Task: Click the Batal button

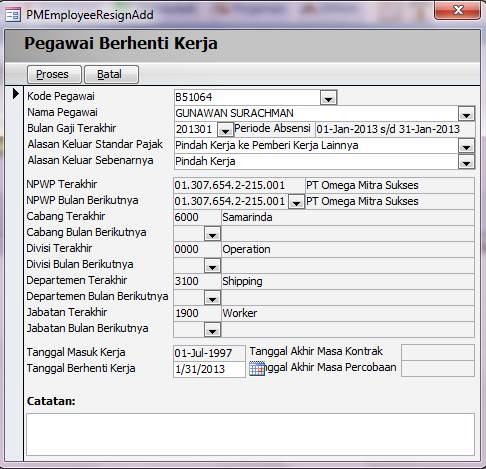Action: tap(111, 74)
